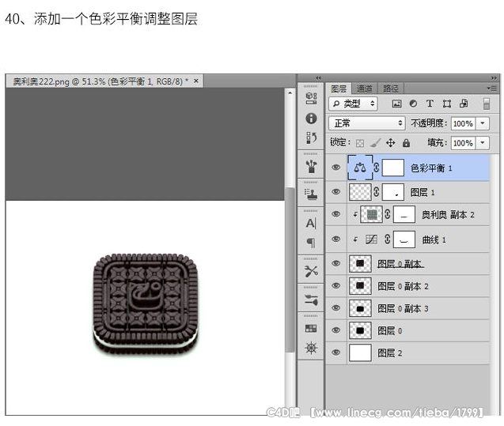The image size is (504, 426).
Task: Toggle the layer filter on/off switch
Action: [487, 104]
